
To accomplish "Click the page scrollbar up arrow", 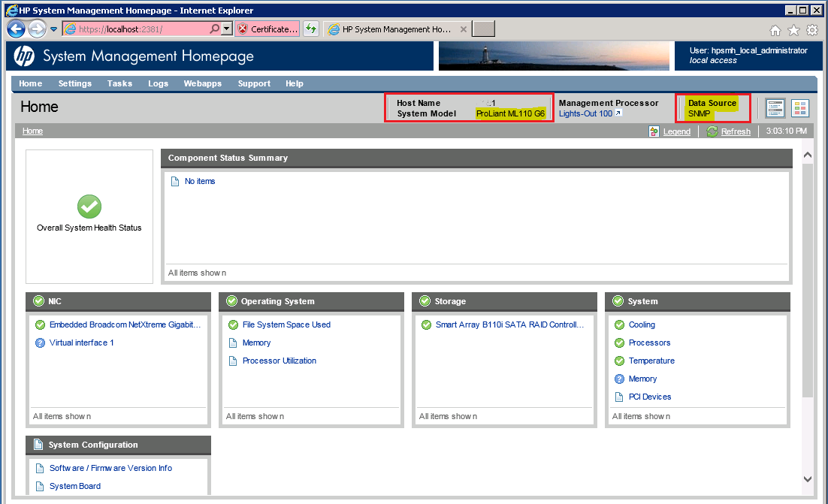I will tap(808, 155).
